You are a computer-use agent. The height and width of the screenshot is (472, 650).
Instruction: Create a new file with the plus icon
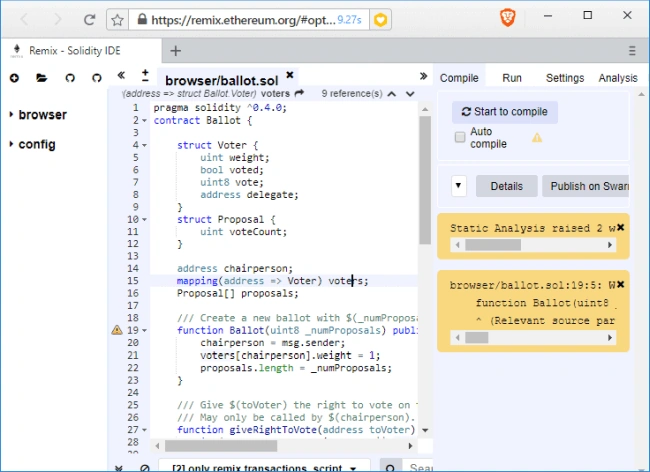(15, 78)
